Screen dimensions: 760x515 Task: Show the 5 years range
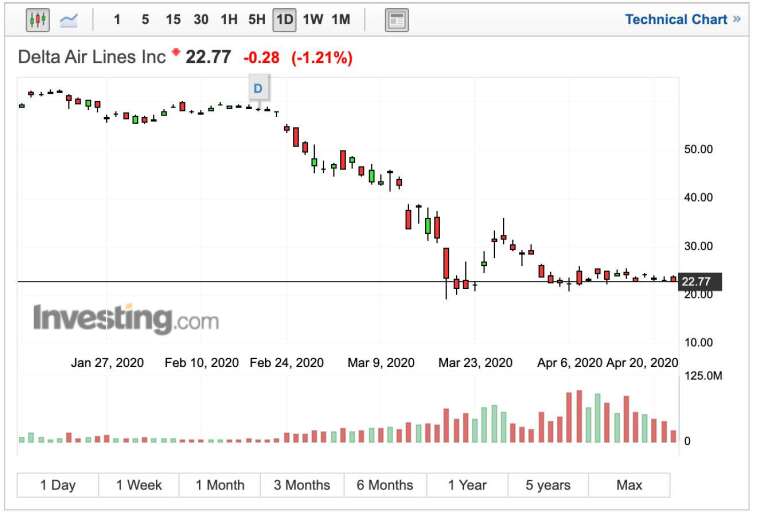click(548, 485)
